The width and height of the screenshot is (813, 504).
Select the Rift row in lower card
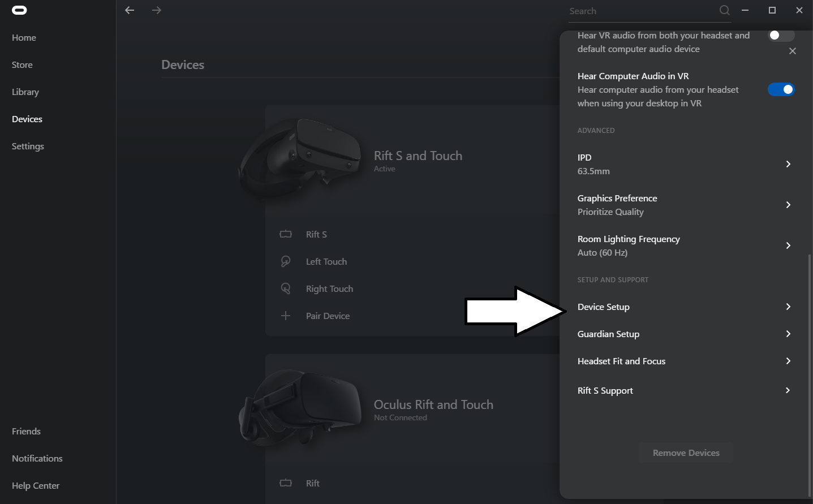(413, 483)
